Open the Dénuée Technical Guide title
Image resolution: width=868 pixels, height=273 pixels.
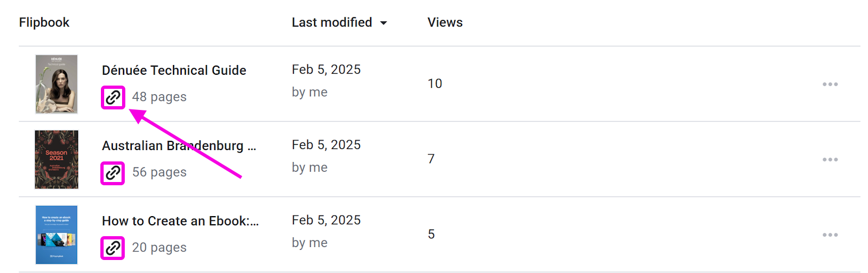coord(174,70)
